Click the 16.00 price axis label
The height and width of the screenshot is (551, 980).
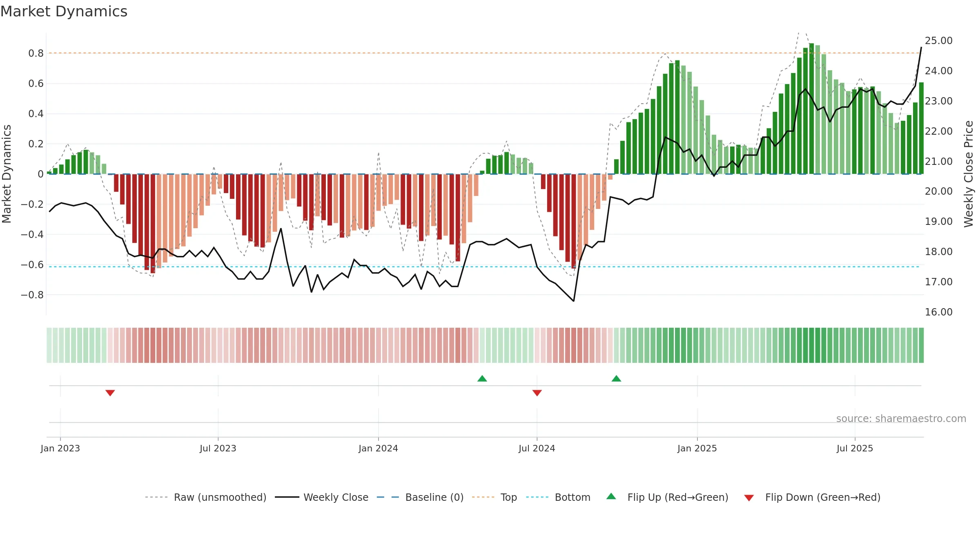point(938,312)
